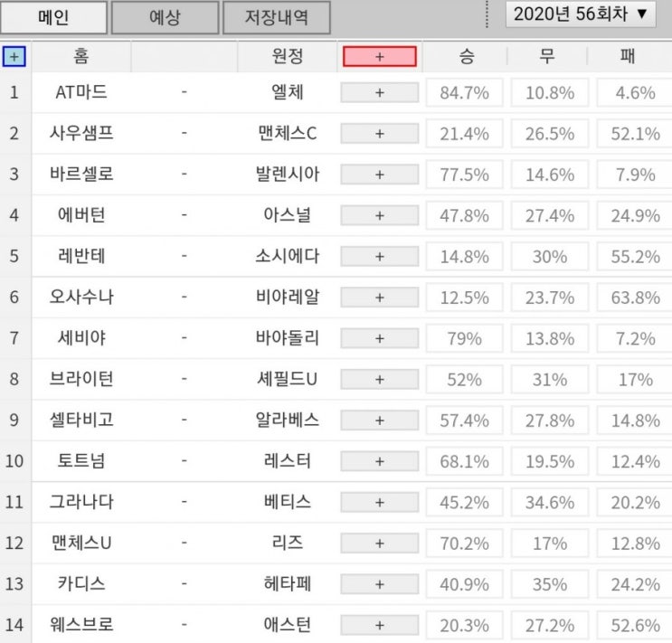Image resolution: width=672 pixels, height=643 pixels.
Task: Click the 승 column header
Action: (467, 56)
